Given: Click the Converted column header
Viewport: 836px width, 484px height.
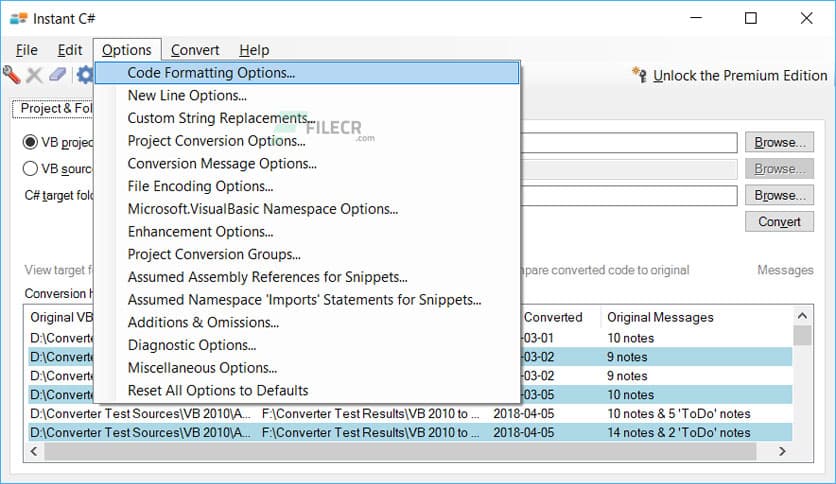Looking at the screenshot, I should [553, 317].
